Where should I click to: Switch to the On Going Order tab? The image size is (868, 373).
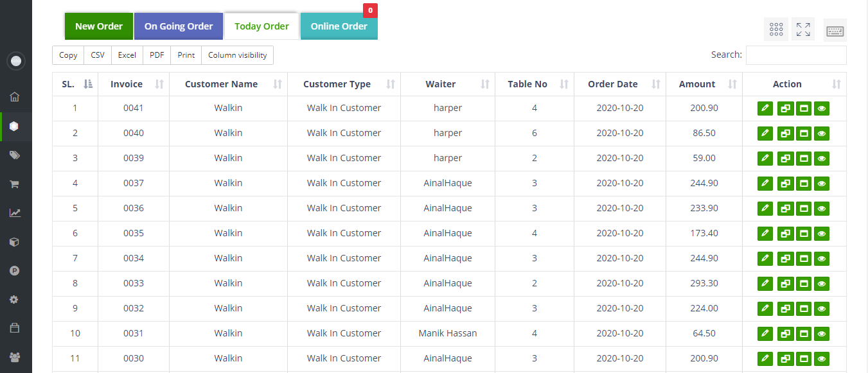(178, 26)
